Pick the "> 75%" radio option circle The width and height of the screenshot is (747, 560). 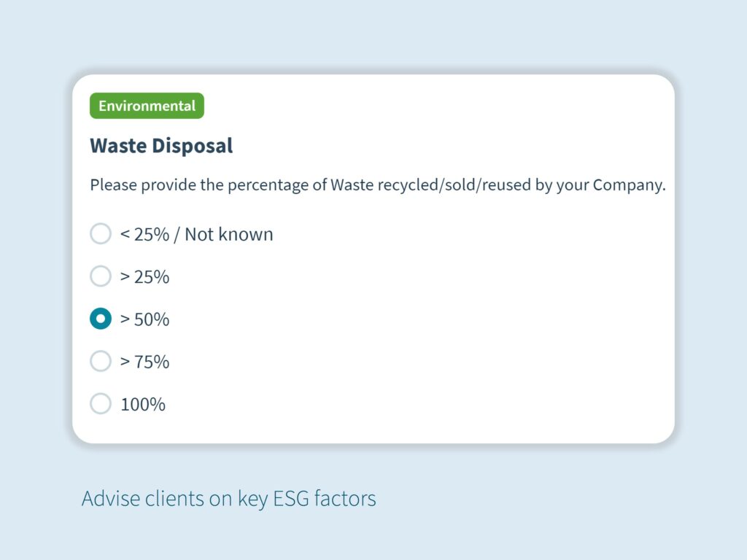coord(100,361)
